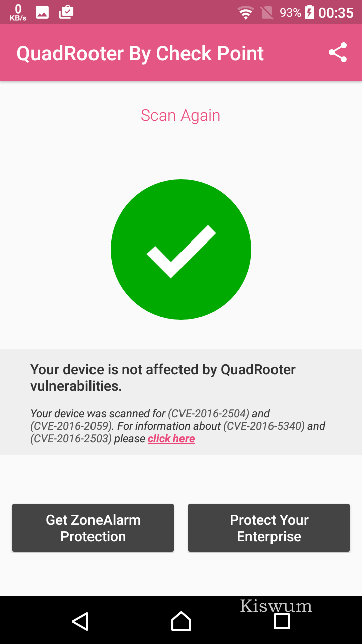The height and width of the screenshot is (644, 362).
Task: Tap the Wi-Fi status bar icon
Action: (246, 13)
